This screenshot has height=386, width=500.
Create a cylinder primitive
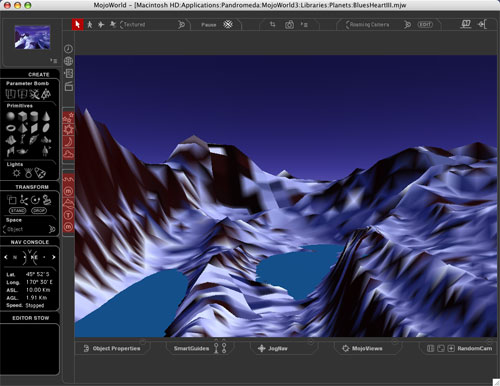pos(34,116)
